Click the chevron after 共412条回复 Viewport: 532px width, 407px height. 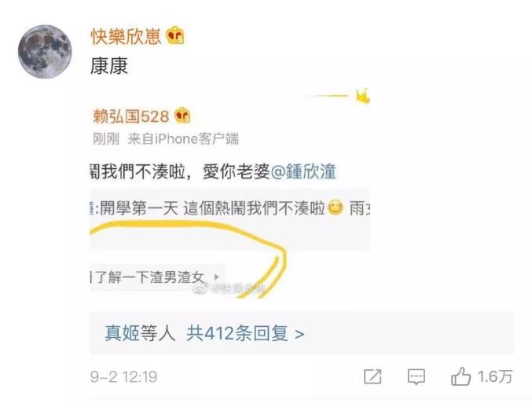pos(299,334)
